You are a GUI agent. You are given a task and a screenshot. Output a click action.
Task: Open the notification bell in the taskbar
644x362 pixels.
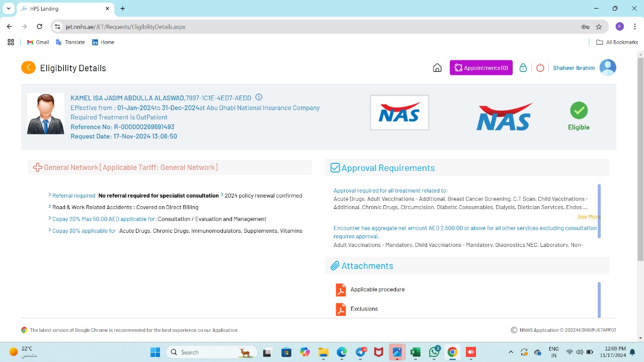click(x=632, y=352)
